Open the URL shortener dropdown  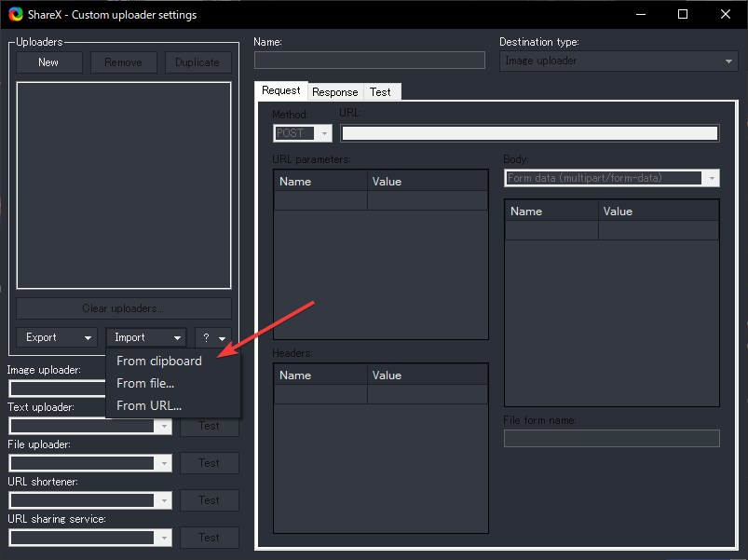90,500
